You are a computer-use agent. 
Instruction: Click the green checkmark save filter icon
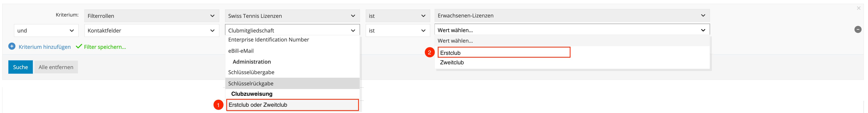[x=79, y=46]
